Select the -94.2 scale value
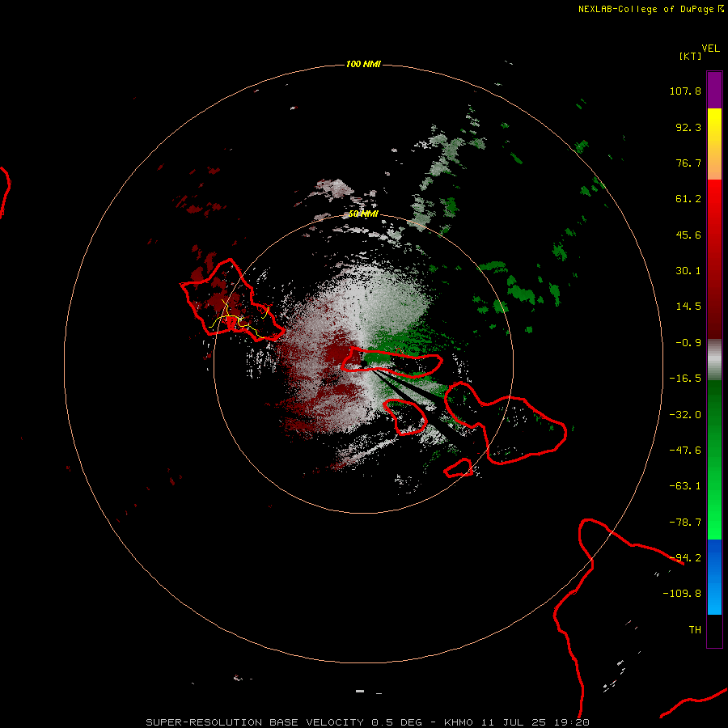Screen dimensions: 728x728 tap(685, 558)
